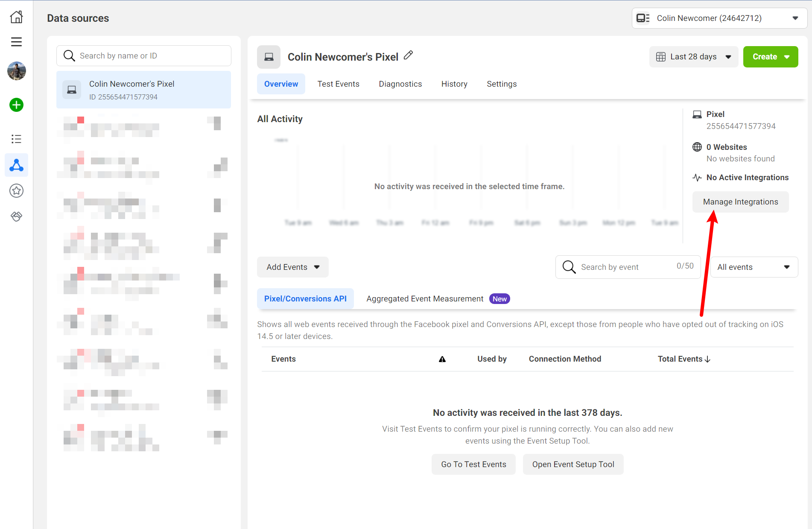Click the Connection Method column header

(565, 359)
